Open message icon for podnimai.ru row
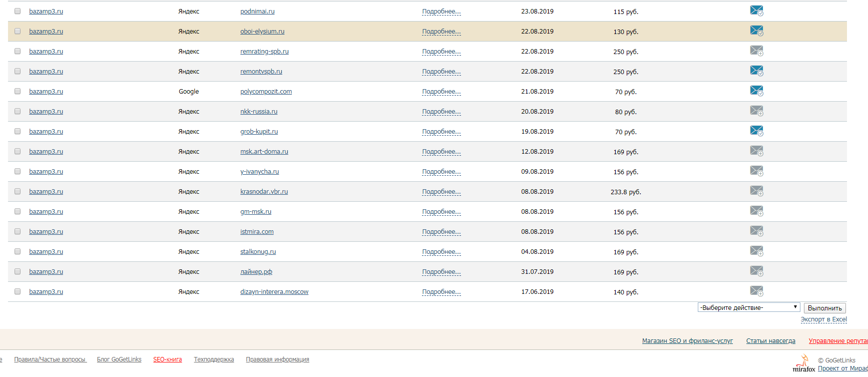The image size is (868, 377). (756, 11)
